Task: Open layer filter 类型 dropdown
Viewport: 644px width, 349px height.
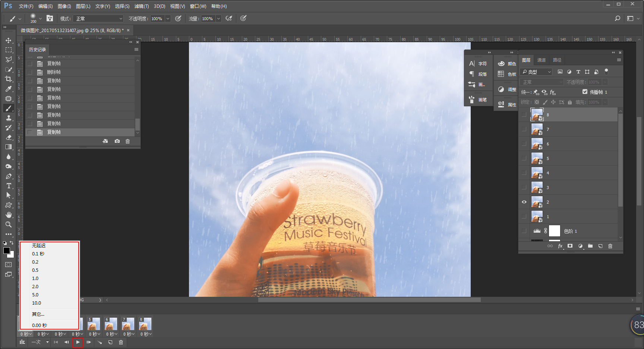Action: click(x=537, y=72)
